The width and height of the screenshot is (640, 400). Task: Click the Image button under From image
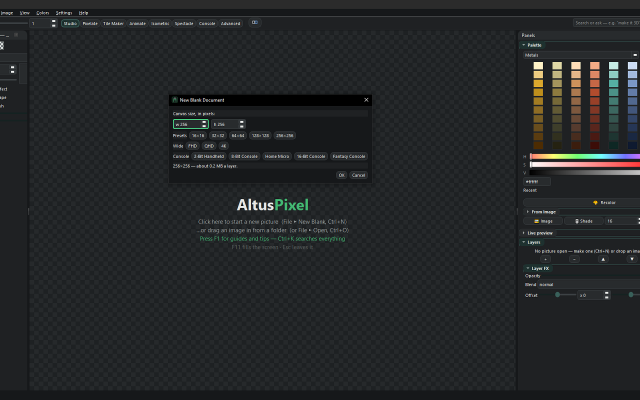(543, 221)
